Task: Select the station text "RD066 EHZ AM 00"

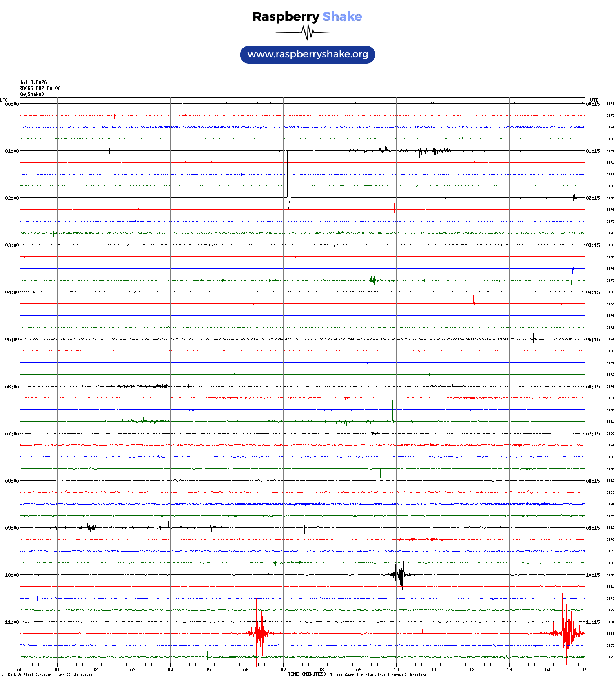Action: (x=40, y=88)
